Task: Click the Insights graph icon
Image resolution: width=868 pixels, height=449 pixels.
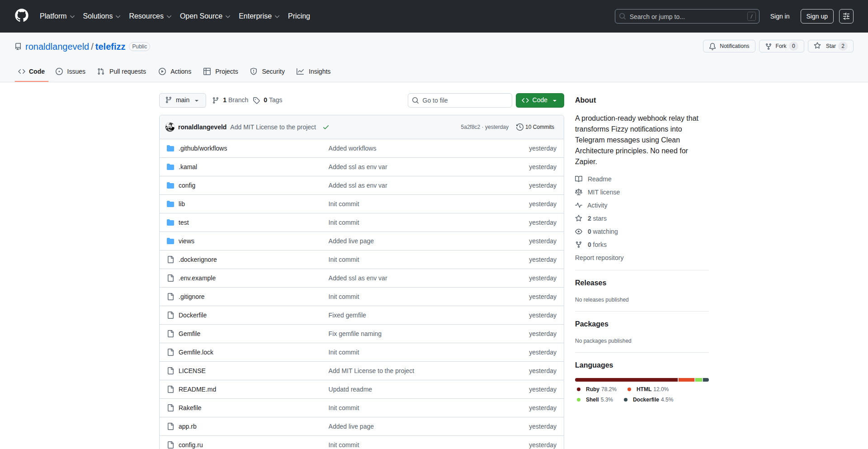Action: [300, 71]
